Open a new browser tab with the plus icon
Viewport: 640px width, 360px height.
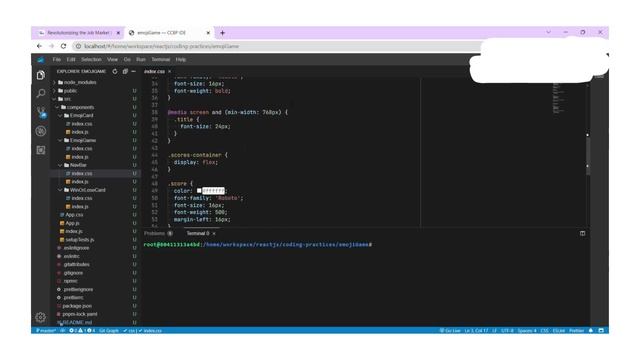pos(222,33)
